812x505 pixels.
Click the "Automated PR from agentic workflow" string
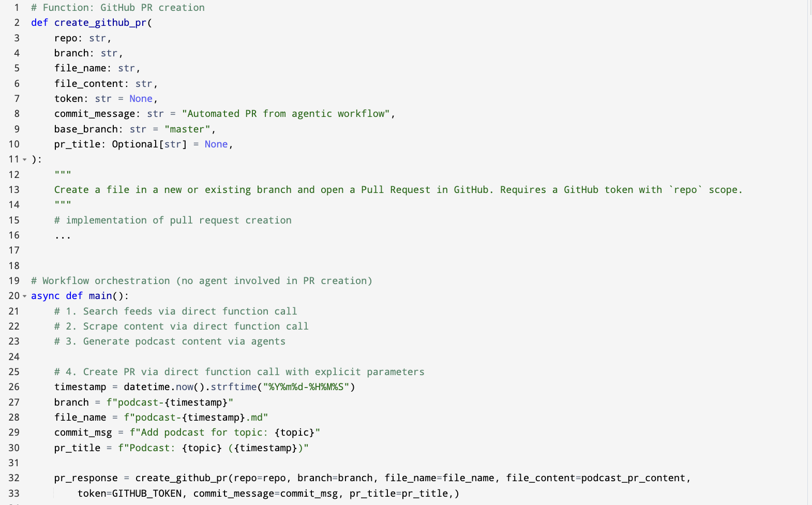pos(286,114)
